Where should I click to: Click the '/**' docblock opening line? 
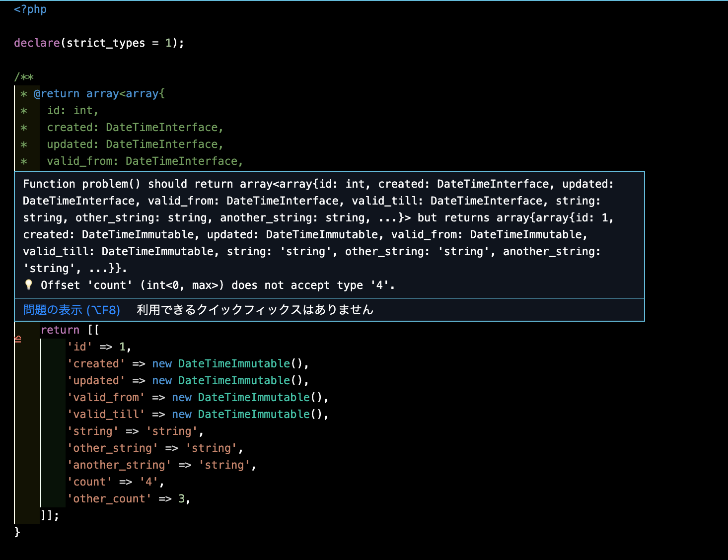(x=24, y=77)
